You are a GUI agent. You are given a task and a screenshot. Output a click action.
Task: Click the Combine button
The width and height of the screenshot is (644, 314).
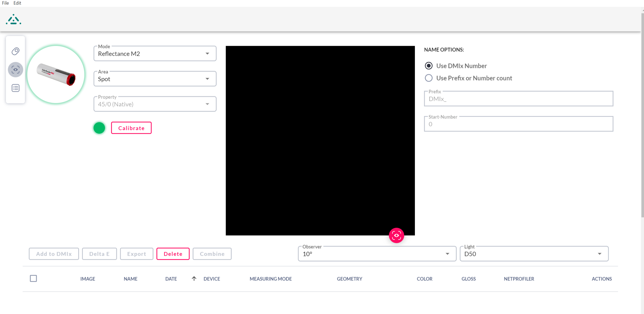click(x=212, y=254)
